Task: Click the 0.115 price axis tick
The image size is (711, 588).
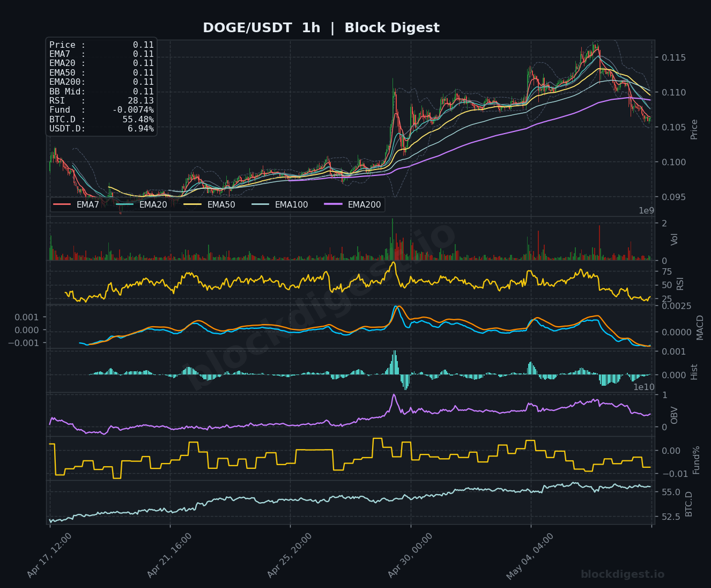Action: [672, 57]
